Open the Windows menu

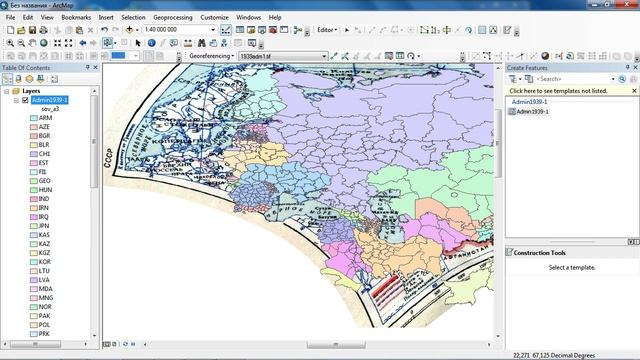pyautogui.click(x=248, y=18)
